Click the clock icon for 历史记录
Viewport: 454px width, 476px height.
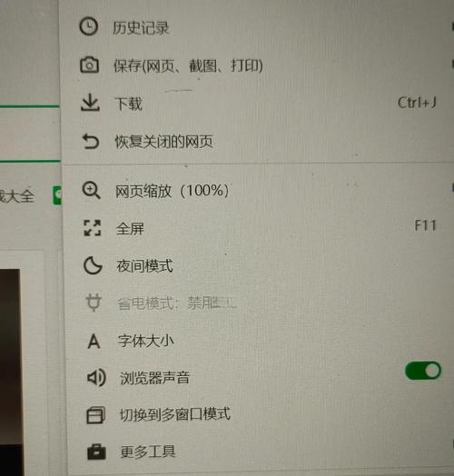click(89, 26)
